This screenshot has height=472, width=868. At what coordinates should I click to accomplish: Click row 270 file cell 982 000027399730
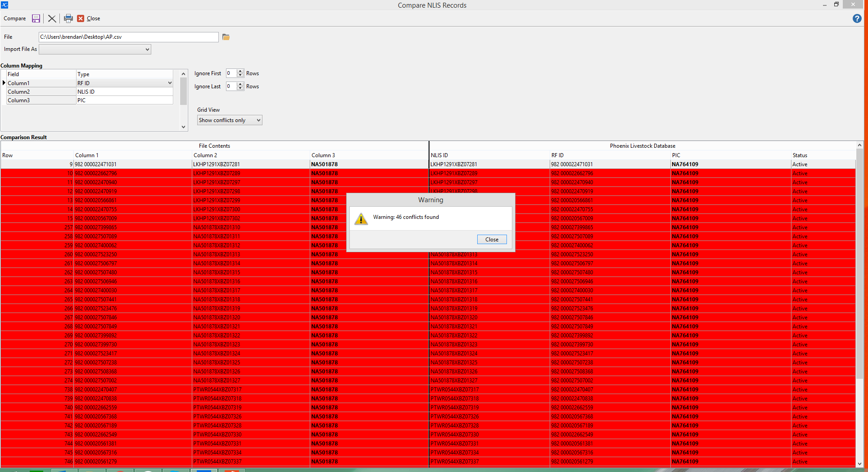133,345
